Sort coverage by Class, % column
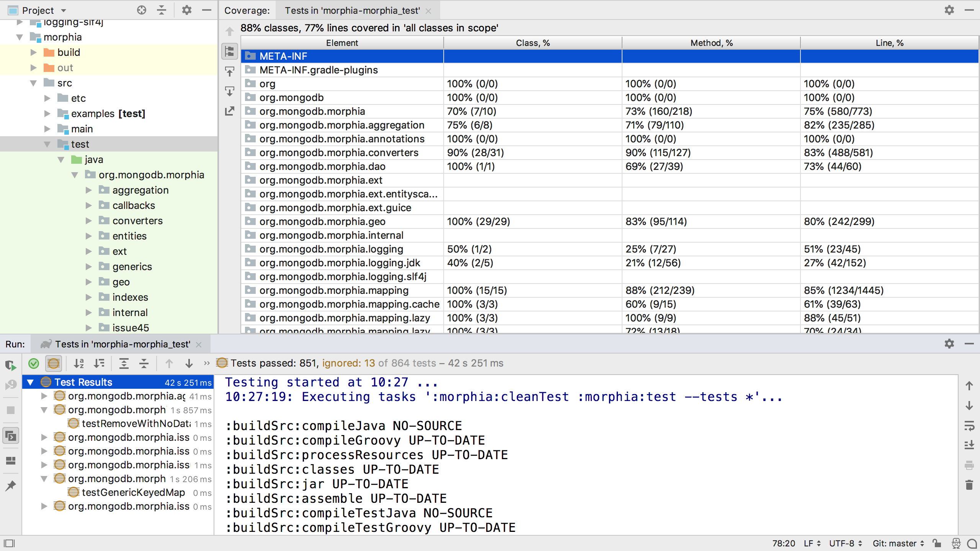The image size is (980, 551). [x=533, y=43]
